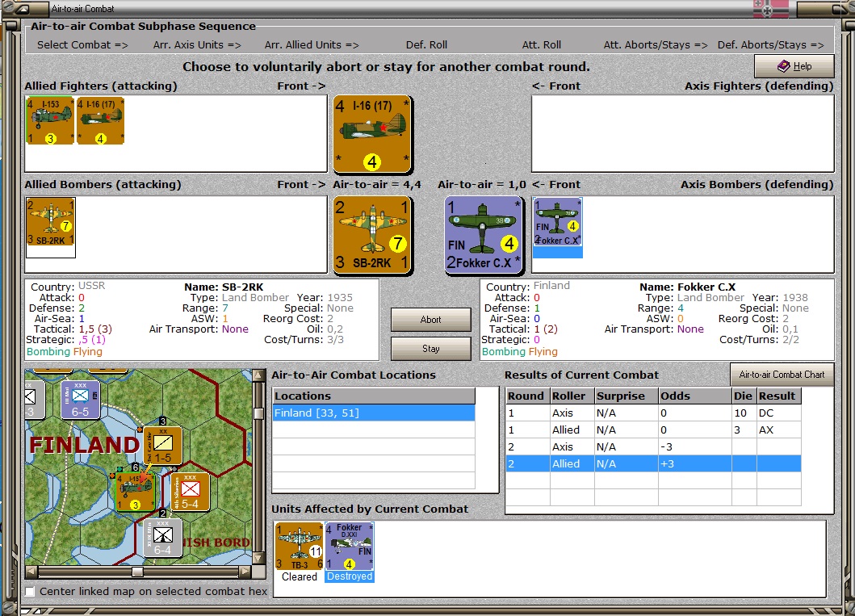The height and width of the screenshot is (616, 855).
Task: Click the Fokker D.XXI Destroyed unit counter
Action: pyautogui.click(x=350, y=547)
